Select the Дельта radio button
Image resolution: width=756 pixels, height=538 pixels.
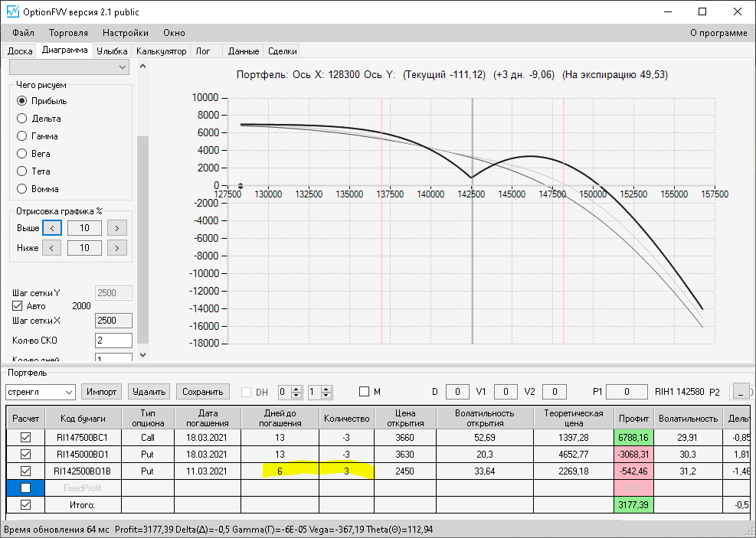pos(21,119)
